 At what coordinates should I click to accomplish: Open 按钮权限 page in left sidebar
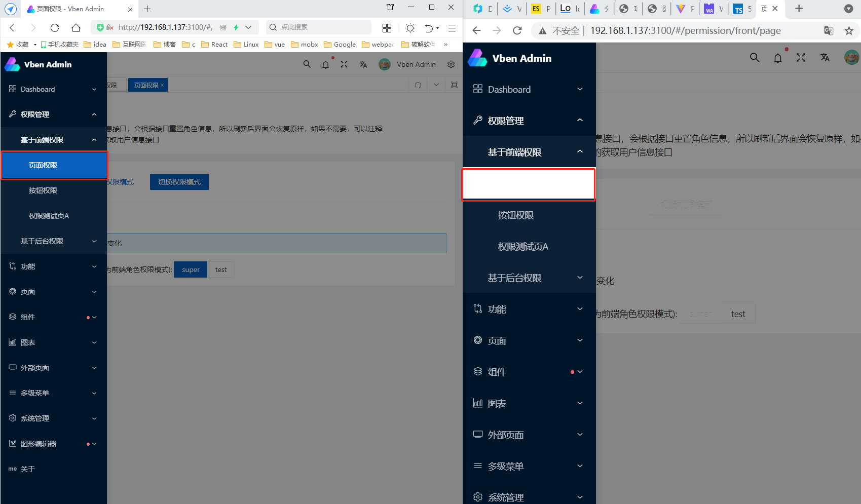click(53, 190)
